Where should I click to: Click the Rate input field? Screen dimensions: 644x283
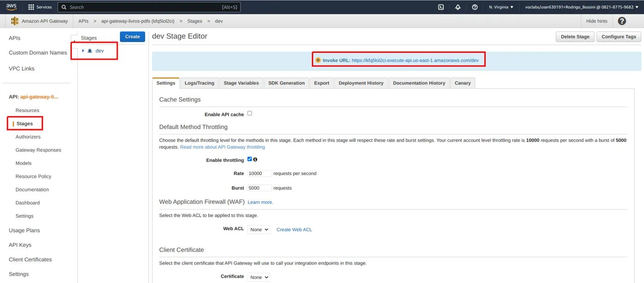pos(259,173)
